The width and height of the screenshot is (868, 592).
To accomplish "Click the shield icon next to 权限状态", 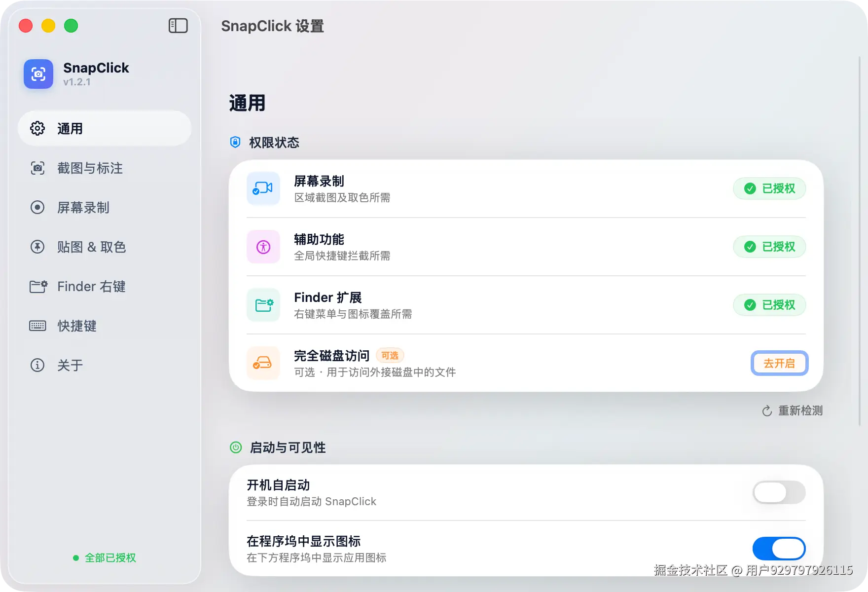I will pyautogui.click(x=235, y=142).
